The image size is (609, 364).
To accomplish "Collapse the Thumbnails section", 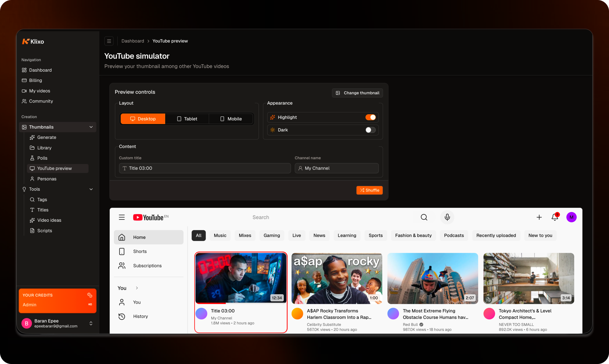I will pyautogui.click(x=91, y=127).
